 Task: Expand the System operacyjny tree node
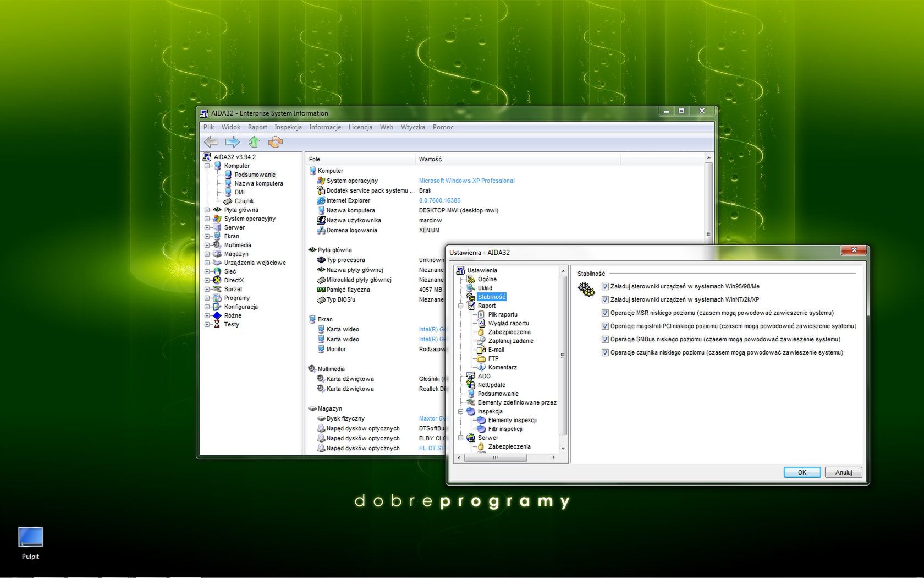click(207, 219)
